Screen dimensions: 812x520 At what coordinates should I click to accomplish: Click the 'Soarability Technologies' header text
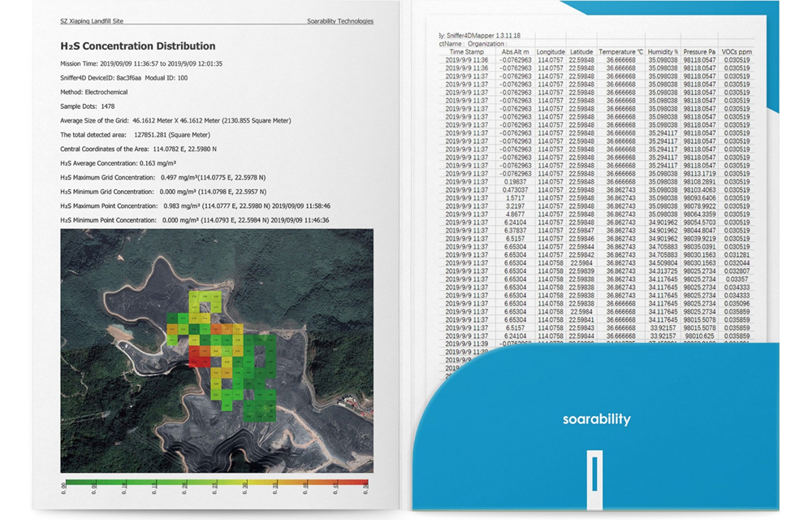tap(339, 21)
